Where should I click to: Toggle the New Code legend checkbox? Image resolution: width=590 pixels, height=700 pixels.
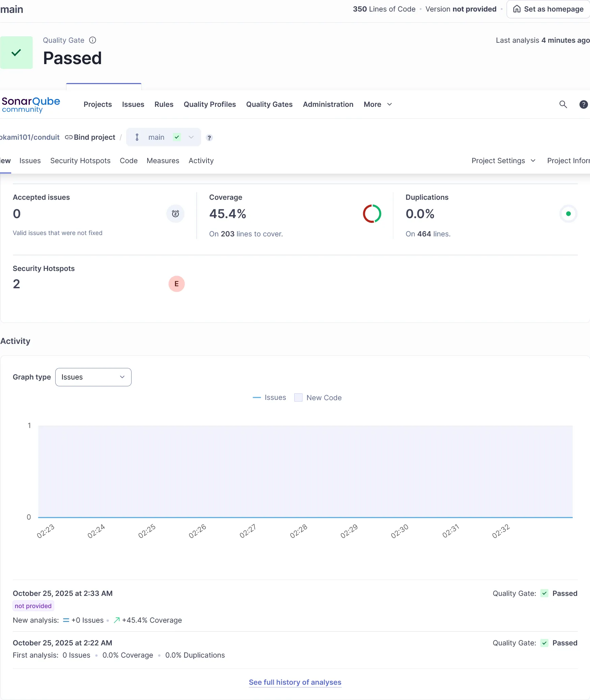[x=298, y=397]
